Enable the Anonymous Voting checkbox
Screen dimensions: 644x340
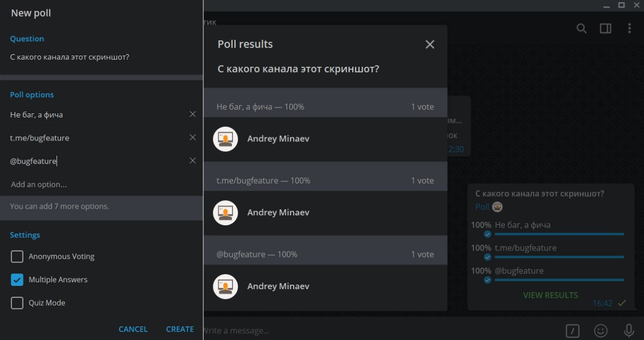(x=17, y=257)
